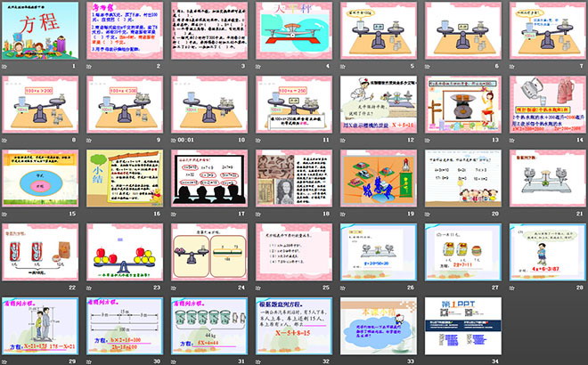Click the animation star under slide 10
This screenshot has height=365, width=588.
pos(174,140)
